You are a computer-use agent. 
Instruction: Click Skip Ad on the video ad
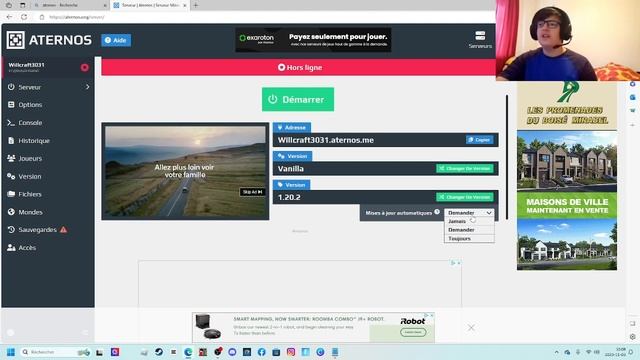click(252, 192)
